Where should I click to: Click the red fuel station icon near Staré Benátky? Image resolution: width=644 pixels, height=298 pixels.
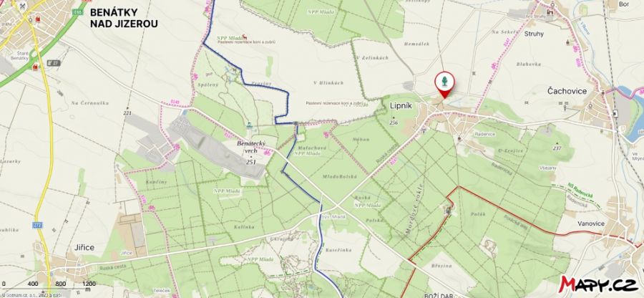36,66
